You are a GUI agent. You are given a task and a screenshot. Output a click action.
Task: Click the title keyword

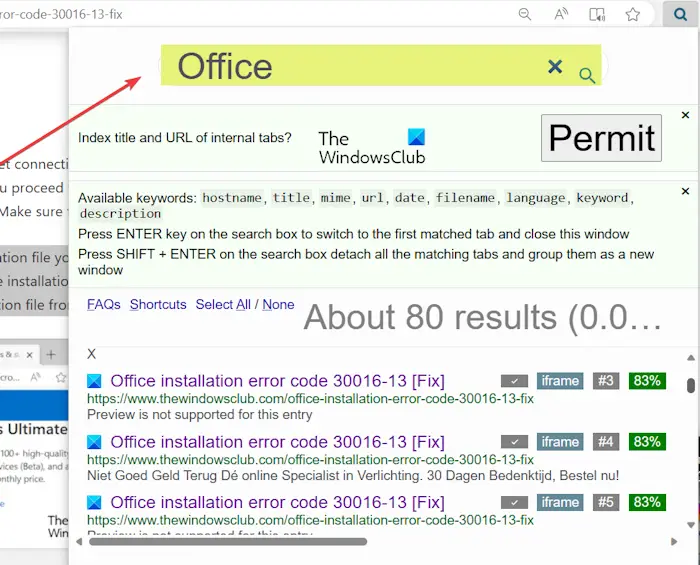tap(292, 198)
